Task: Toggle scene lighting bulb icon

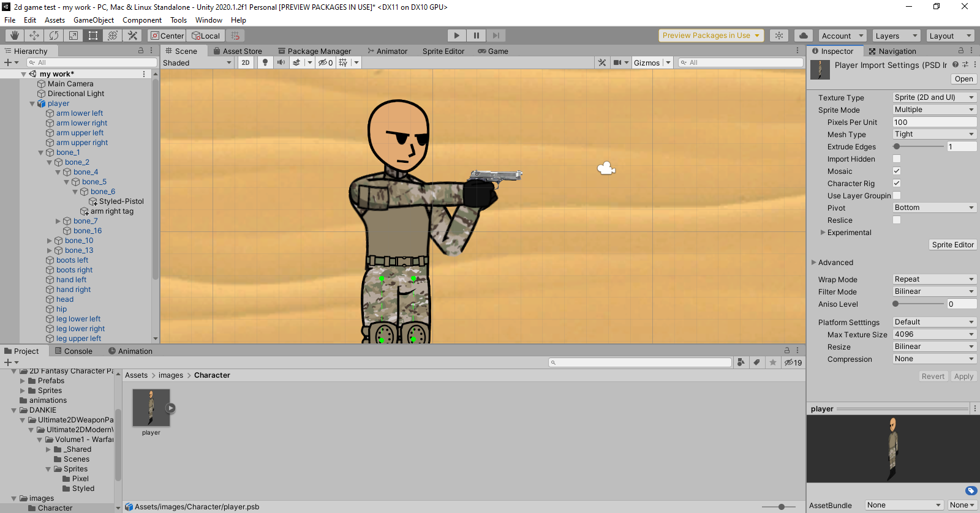Action: 265,62
